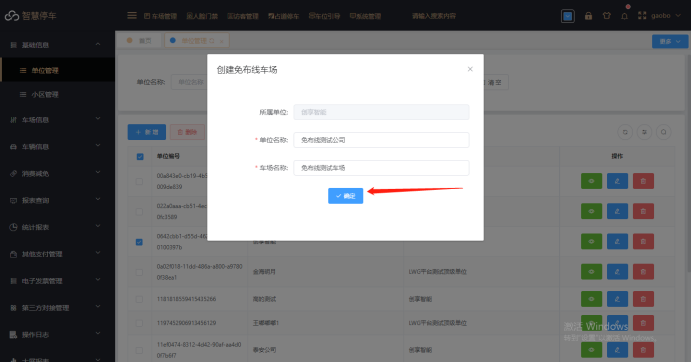Viewport: 692px width, 363px height.
Task: Close the 创建免布线车场 dialog with X
Action: point(470,69)
